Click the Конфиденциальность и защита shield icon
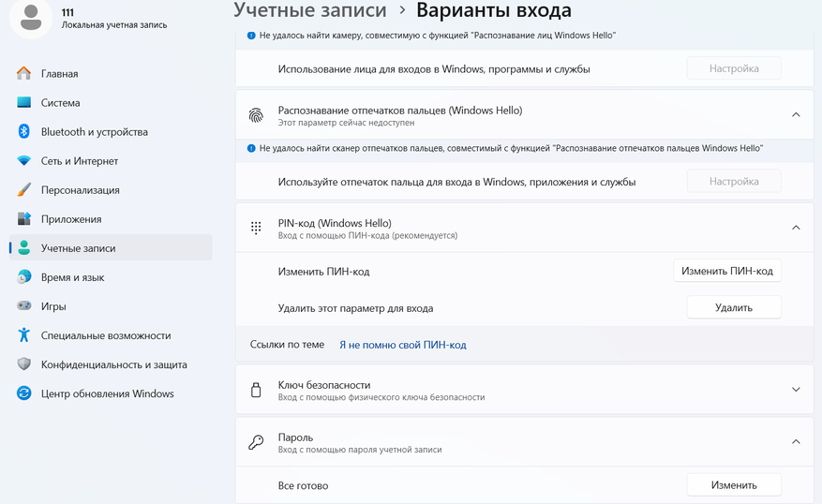 click(x=24, y=364)
